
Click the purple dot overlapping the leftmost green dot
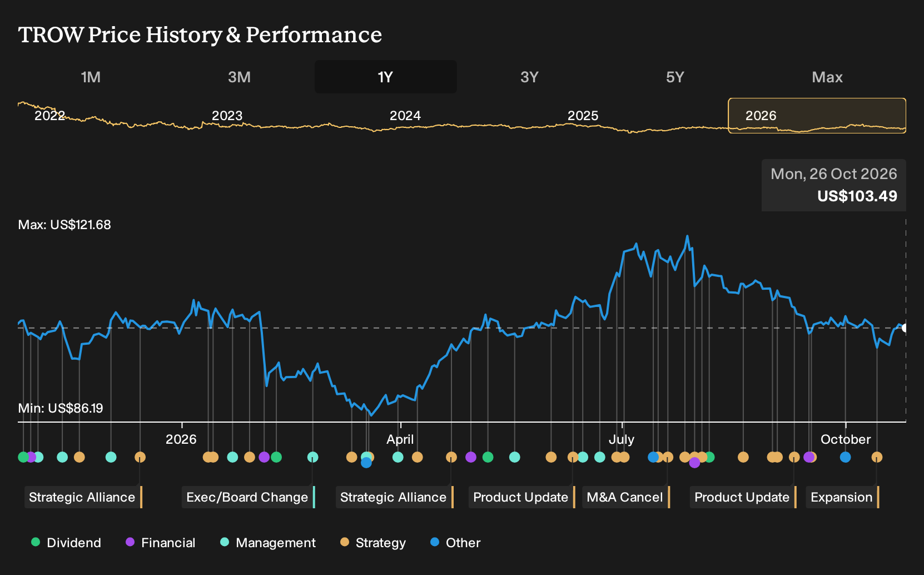(31, 457)
